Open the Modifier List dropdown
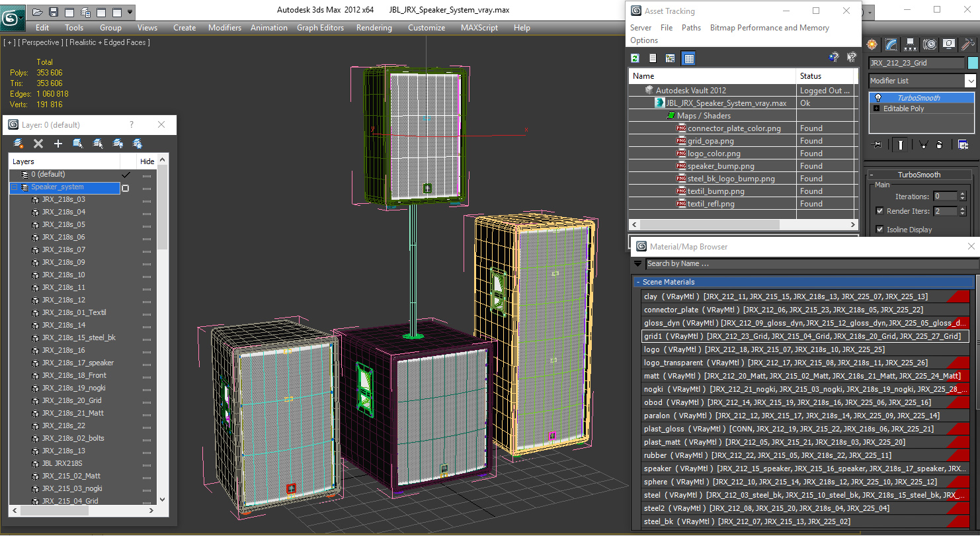 point(970,81)
